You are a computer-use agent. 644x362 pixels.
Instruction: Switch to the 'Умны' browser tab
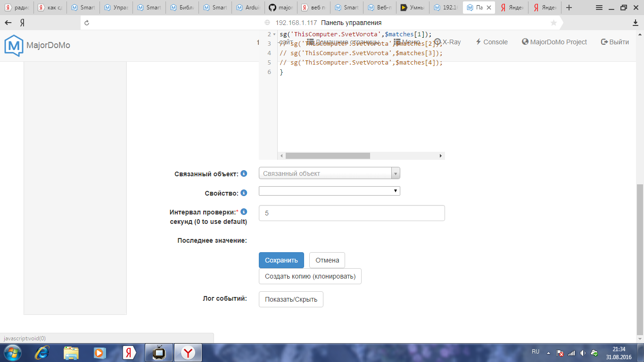pos(413,8)
